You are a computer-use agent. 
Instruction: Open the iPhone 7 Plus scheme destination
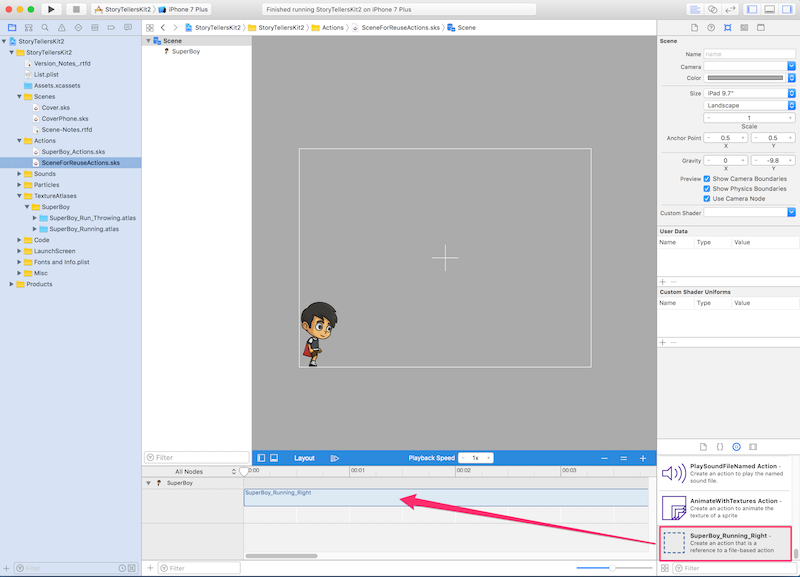point(183,9)
